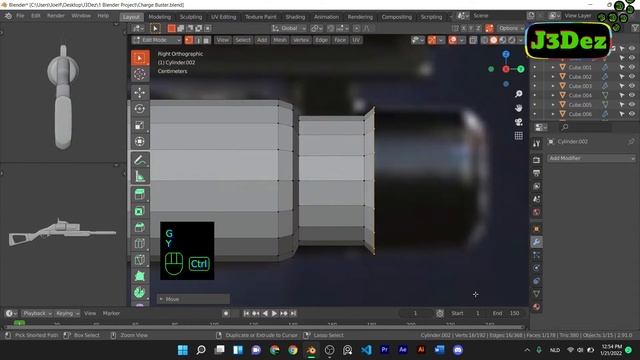Viewport: 640px width, 360px height.
Task: Hide Cube.003 with its eye icon
Action: (x=632, y=86)
